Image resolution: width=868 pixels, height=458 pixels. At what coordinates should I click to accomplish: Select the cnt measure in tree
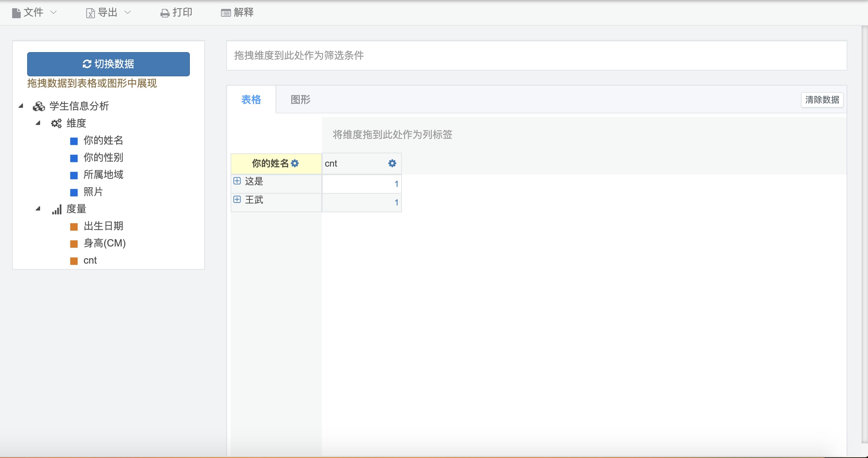click(x=90, y=260)
